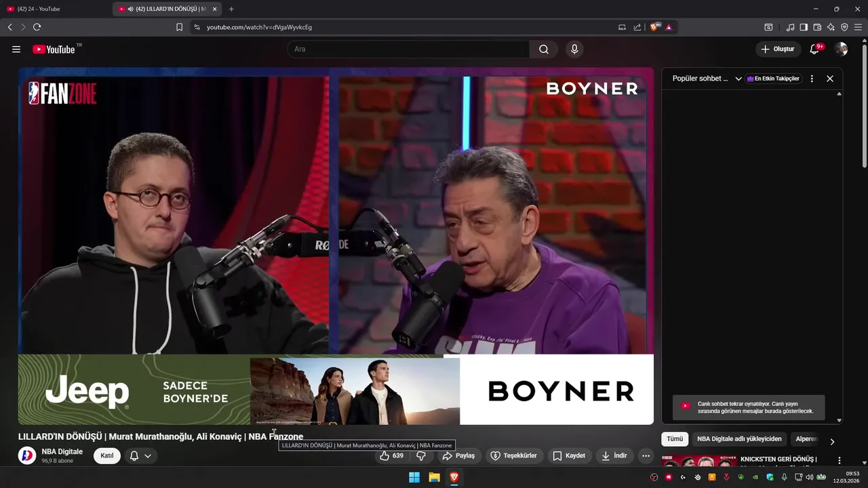Close the live chat replay panel
Screen dimensions: 868x488
[830, 79]
